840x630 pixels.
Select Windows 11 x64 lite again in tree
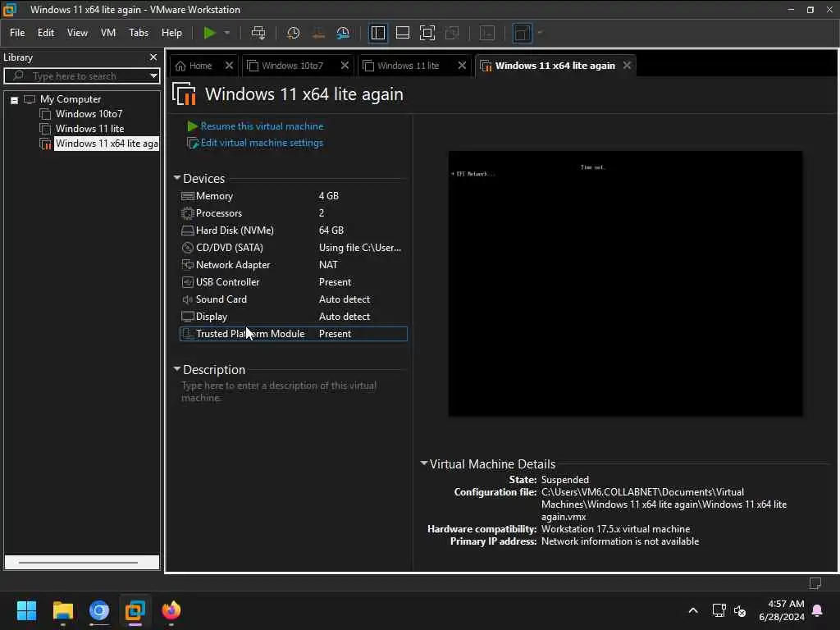pyautogui.click(x=106, y=143)
